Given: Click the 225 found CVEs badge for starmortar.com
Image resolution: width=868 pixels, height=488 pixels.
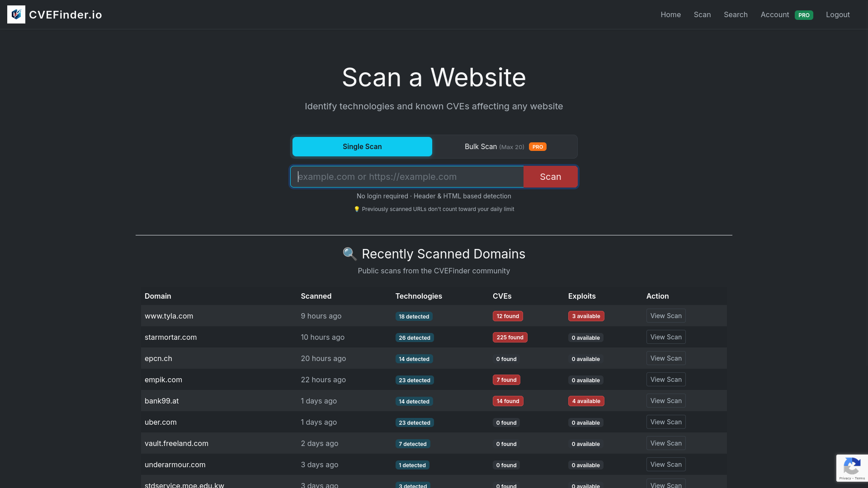Looking at the screenshot, I should (x=510, y=338).
